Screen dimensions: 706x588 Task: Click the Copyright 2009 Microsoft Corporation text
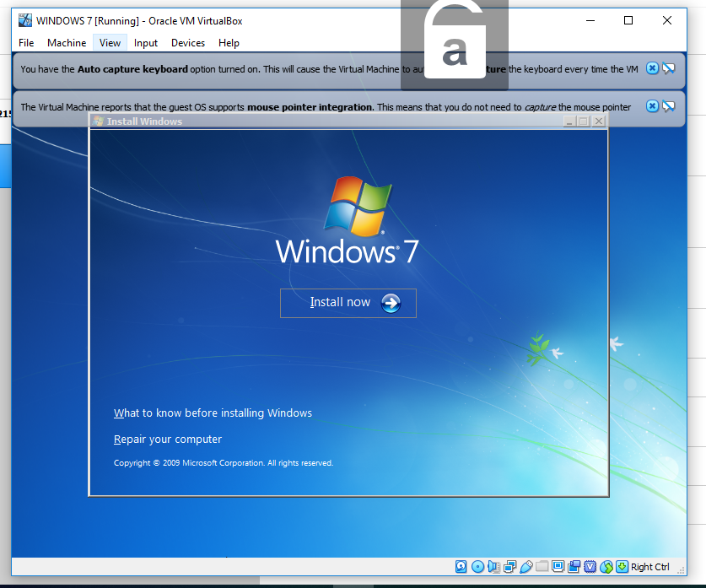pos(224,463)
